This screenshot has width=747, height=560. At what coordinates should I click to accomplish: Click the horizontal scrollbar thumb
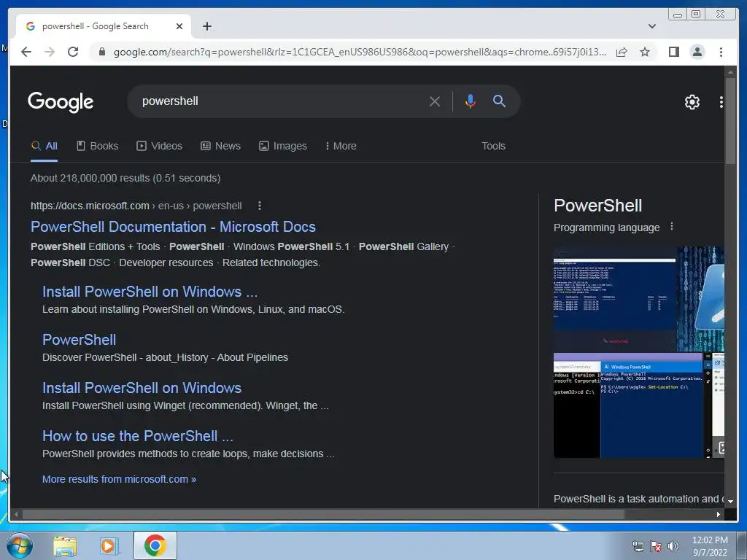[323, 514]
